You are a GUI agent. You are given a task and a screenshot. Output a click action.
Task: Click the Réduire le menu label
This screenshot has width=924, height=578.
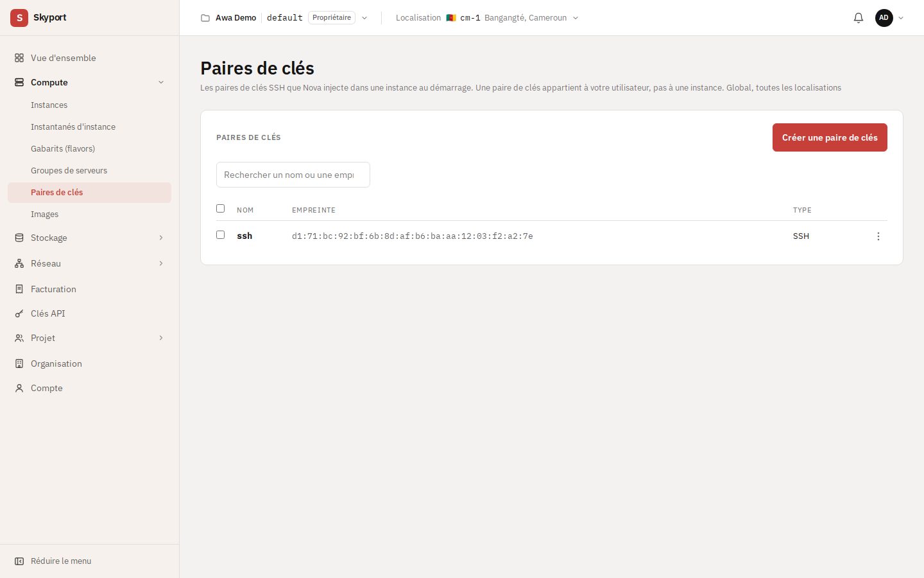(x=61, y=561)
